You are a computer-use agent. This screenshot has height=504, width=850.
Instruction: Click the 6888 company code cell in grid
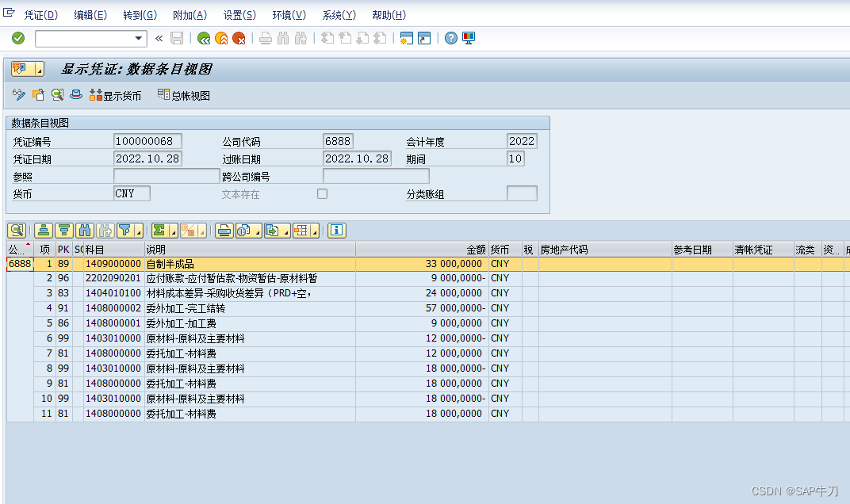(x=20, y=264)
